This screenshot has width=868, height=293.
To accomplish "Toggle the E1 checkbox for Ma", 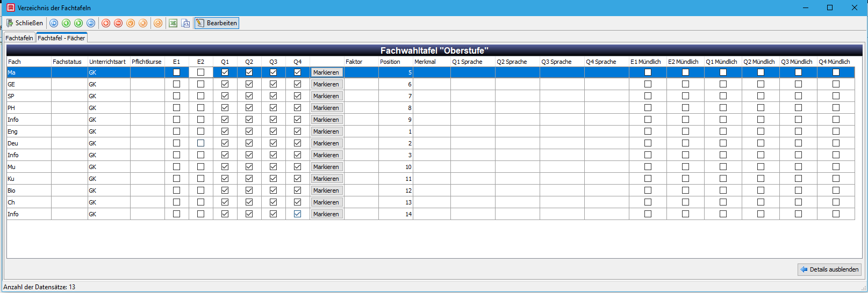I will 176,72.
